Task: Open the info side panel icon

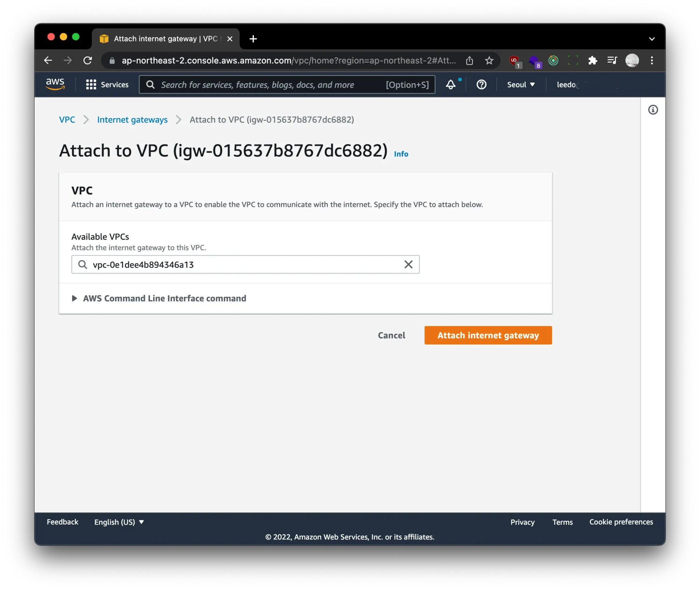Action: click(653, 110)
